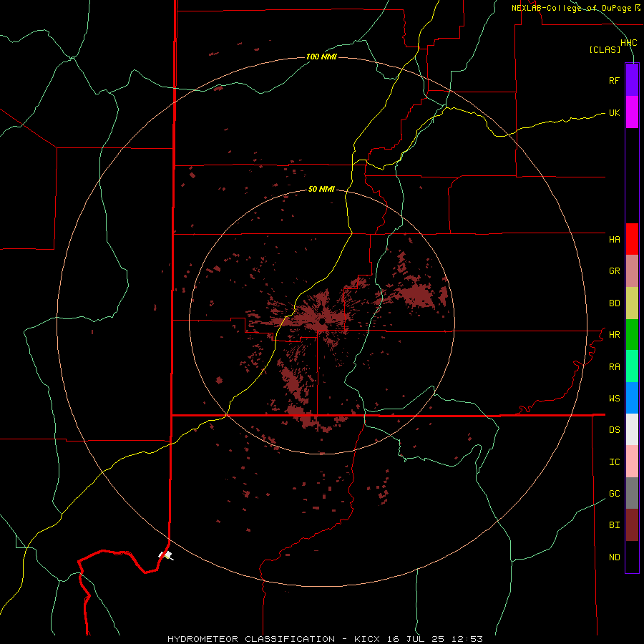Click the purple RF legend color swatch
The height and width of the screenshot is (644, 644).
(x=632, y=80)
